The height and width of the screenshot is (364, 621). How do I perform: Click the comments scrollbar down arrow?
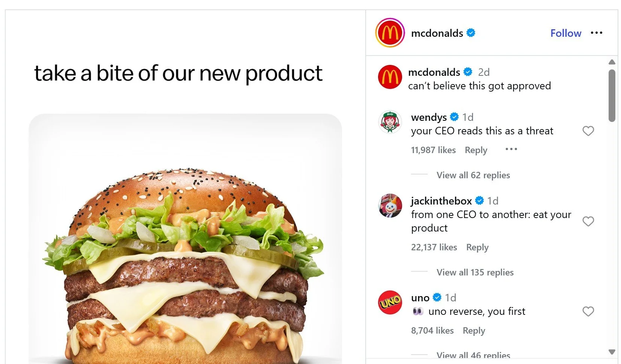[x=612, y=352]
